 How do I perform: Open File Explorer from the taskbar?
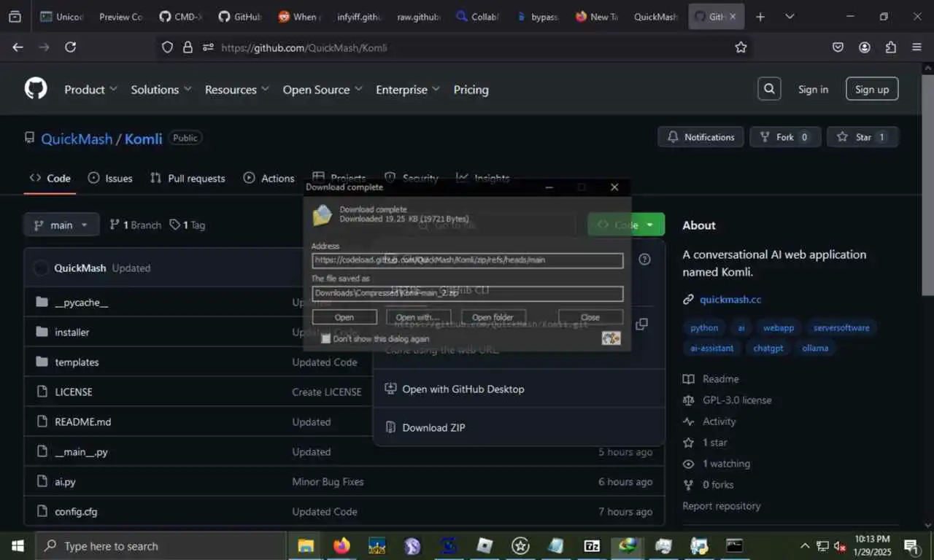[x=306, y=545]
